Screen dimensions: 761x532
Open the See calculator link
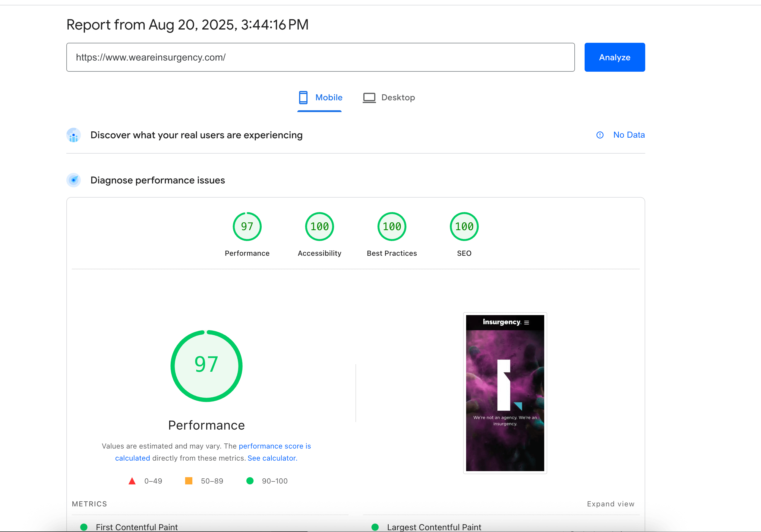click(272, 458)
